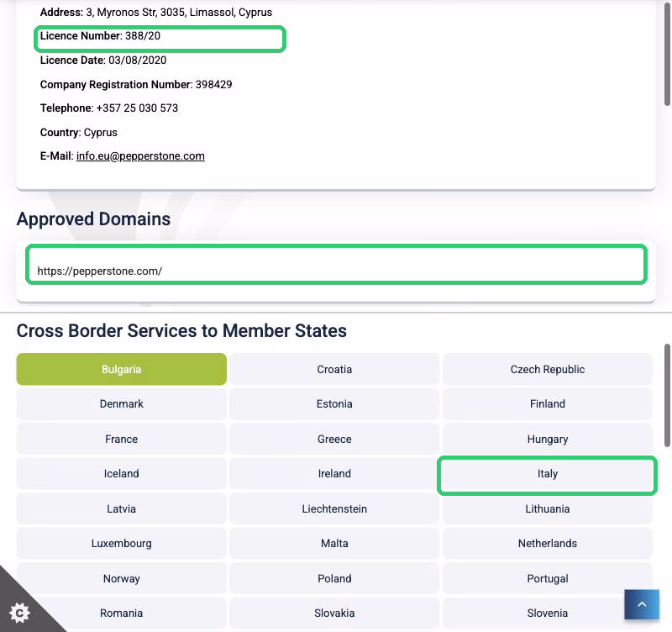This screenshot has width=672, height=632.
Task: Select the Luxembourg button
Action: tap(121, 544)
